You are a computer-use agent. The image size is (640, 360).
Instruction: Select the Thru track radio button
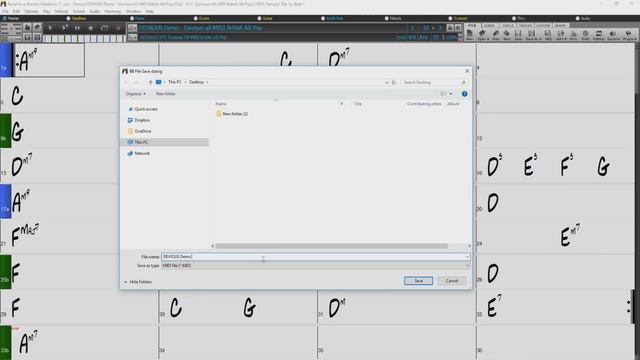pos(514,18)
